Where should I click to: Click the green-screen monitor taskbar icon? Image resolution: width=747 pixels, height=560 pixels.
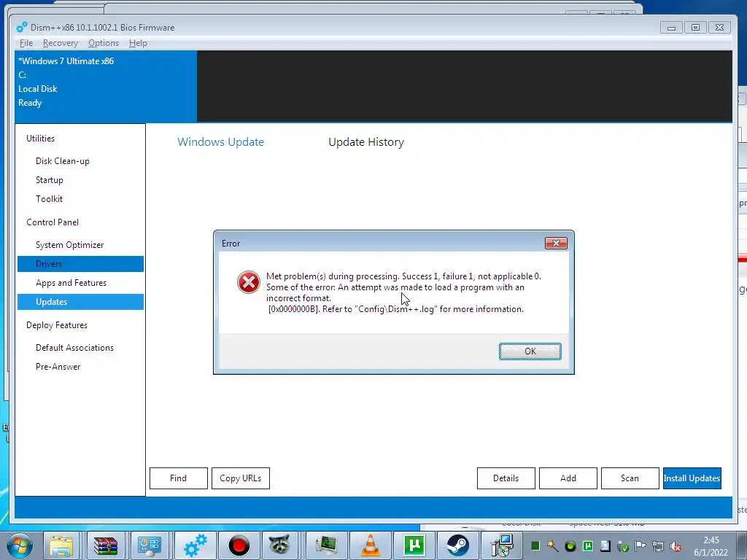(x=326, y=545)
